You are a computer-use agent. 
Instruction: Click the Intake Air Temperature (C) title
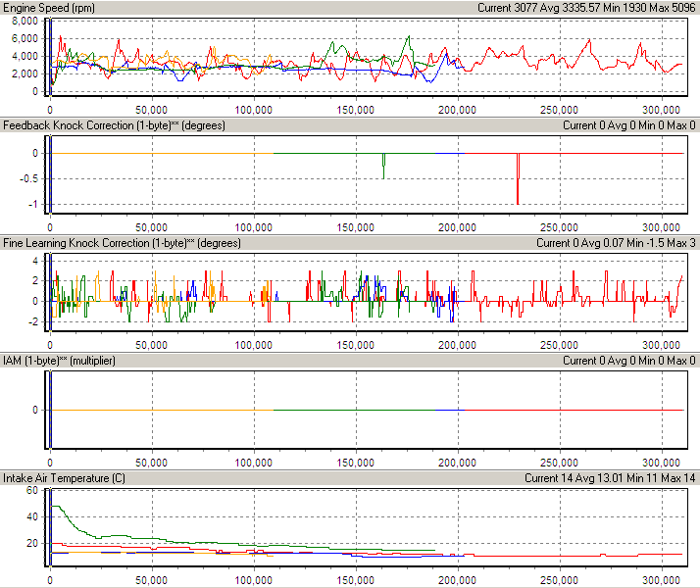(x=68, y=478)
